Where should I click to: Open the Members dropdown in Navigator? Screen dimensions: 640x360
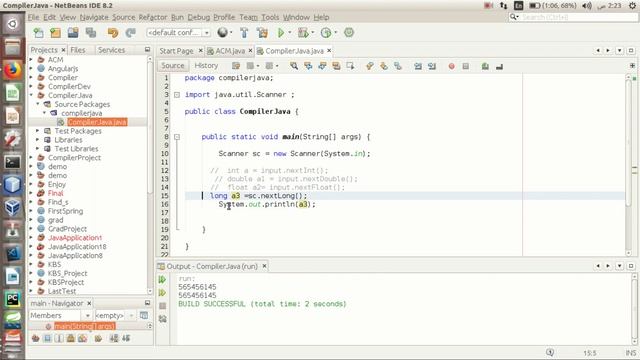(x=60, y=316)
